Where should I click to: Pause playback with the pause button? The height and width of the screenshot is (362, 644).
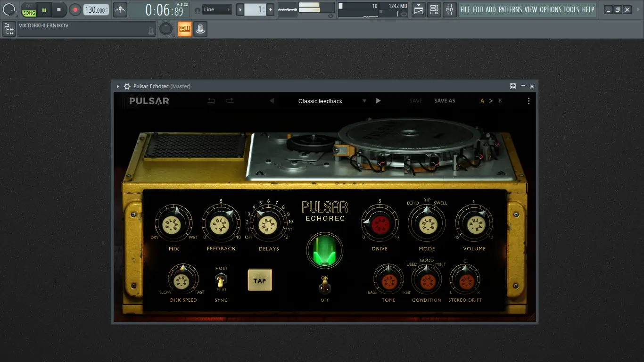tap(44, 9)
